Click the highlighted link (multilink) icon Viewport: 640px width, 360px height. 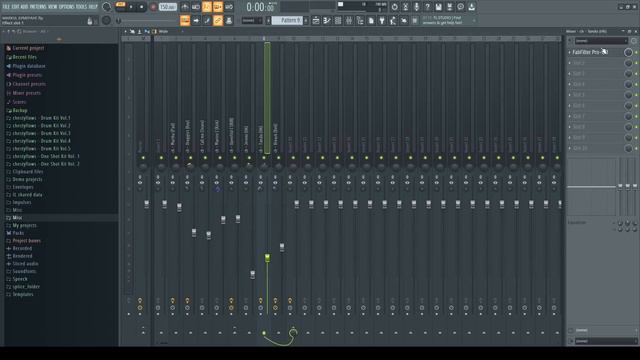(218, 20)
